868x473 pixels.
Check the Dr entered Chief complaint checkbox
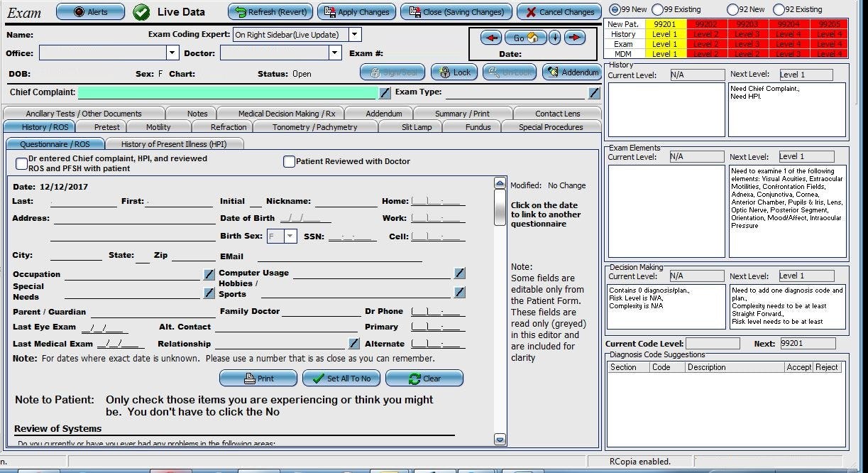coord(21,163)
